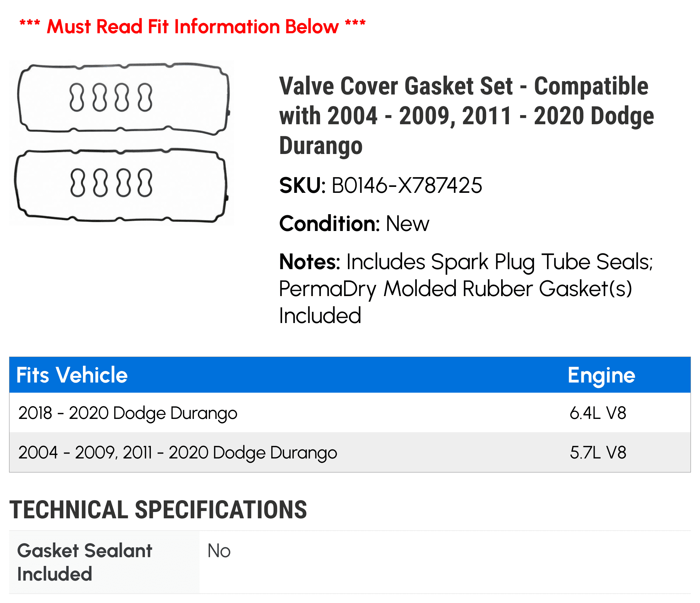Select the lower gasket in the image

121,185
